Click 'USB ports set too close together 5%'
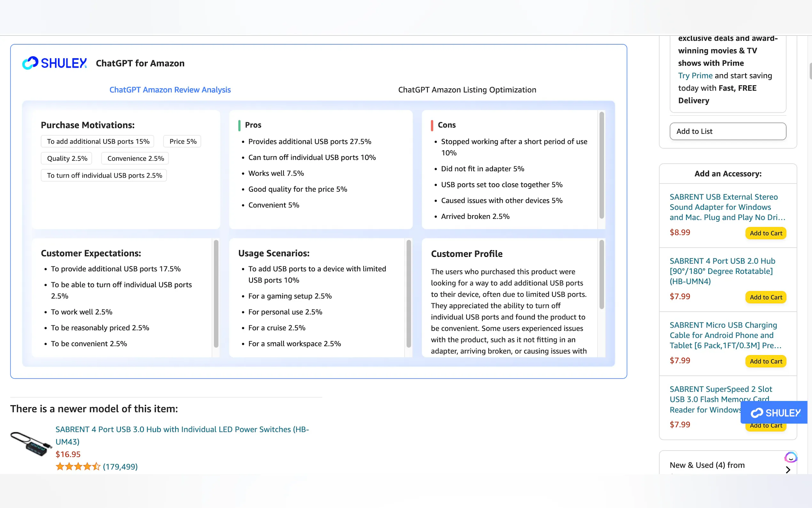The width and height of the screenshot is (812, 508). point(502,185)
